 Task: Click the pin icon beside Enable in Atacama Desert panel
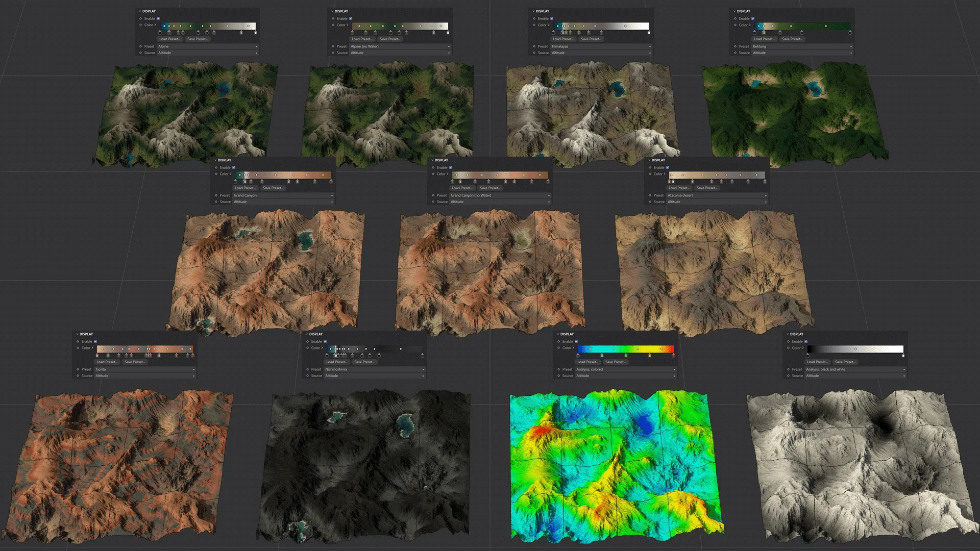tap(650, 167)
